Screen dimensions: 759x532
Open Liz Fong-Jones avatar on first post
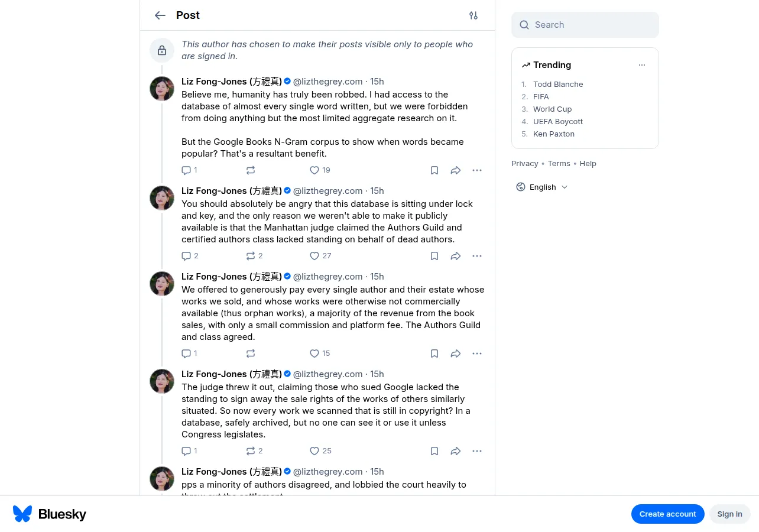[x=162, y=89]
